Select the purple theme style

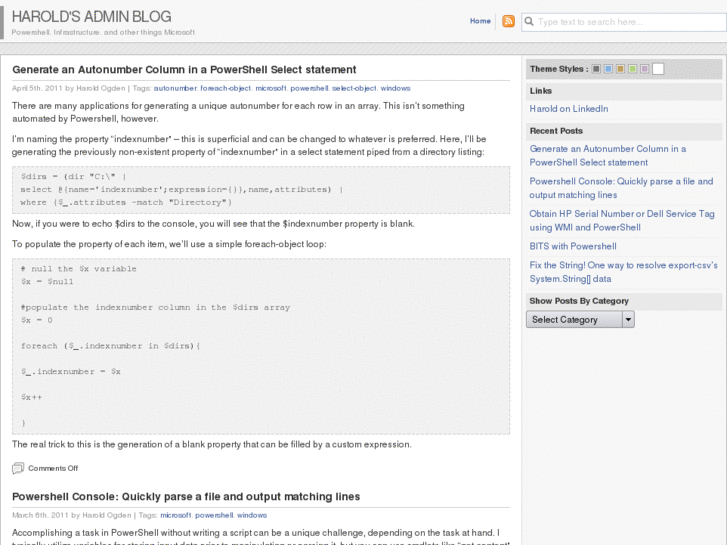pos(644,69)
